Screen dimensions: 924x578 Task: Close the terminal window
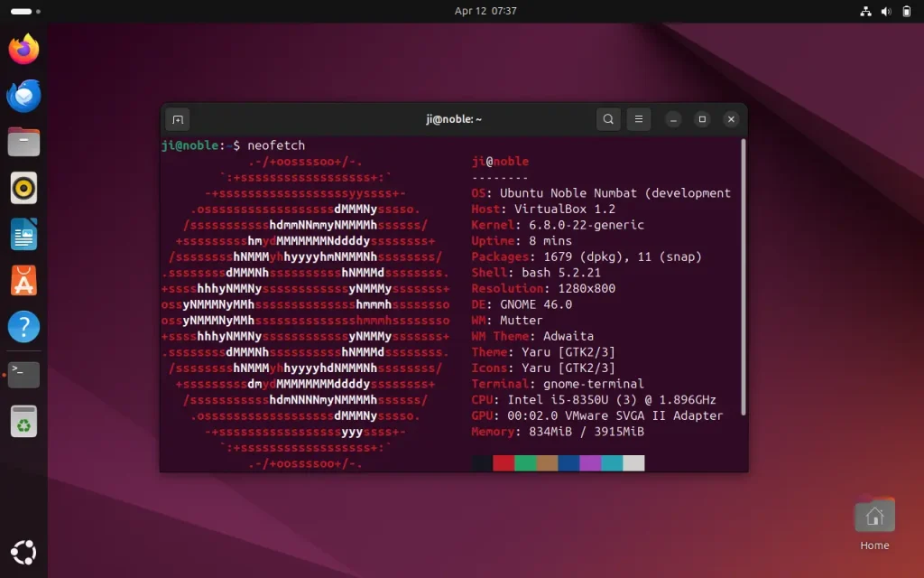click(731, 119)
